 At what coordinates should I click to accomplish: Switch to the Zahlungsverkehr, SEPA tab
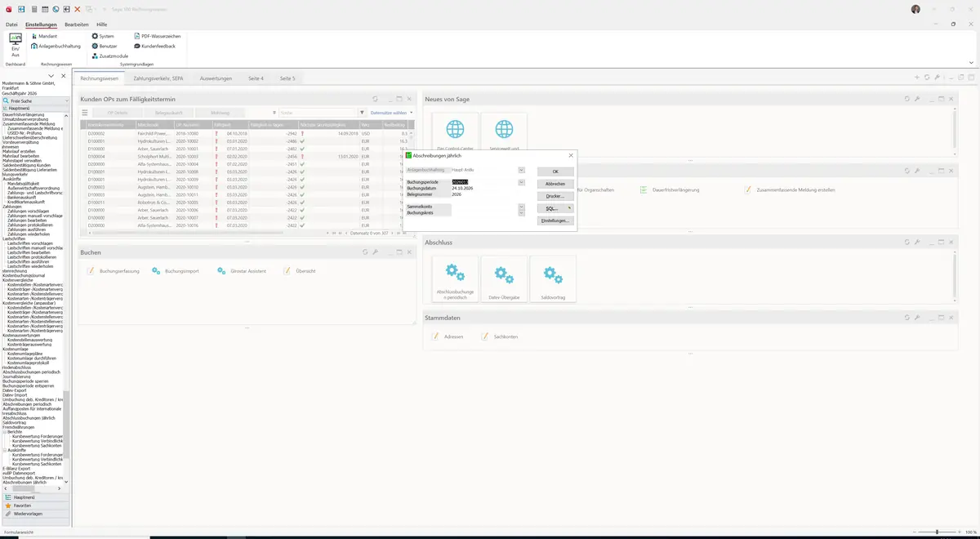[x=158, y=78]
